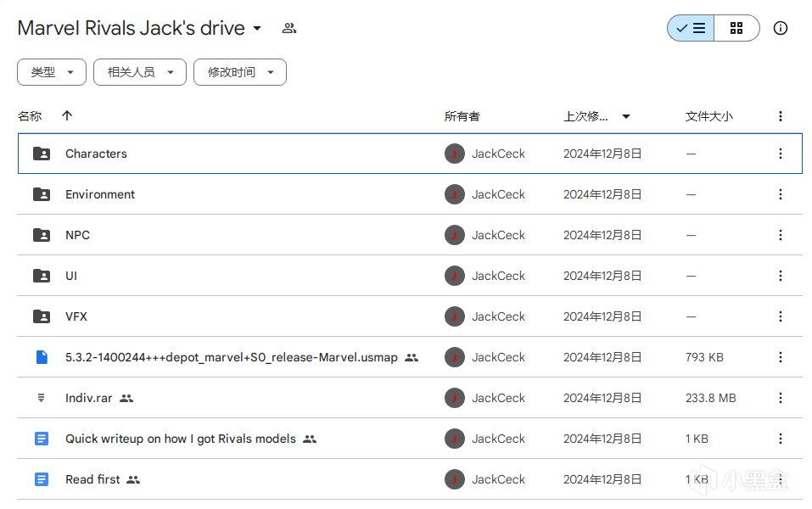Viewport: 812px width, 509px height.
Task: Open more actions for Characters row
Action: click(x=780, y=154)
